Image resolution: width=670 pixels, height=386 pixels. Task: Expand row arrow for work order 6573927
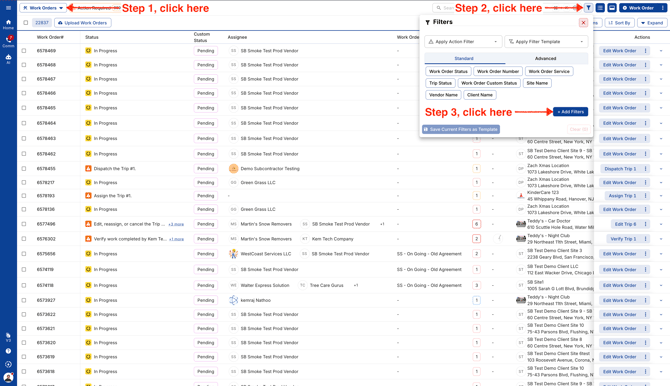tap(661, 301)
